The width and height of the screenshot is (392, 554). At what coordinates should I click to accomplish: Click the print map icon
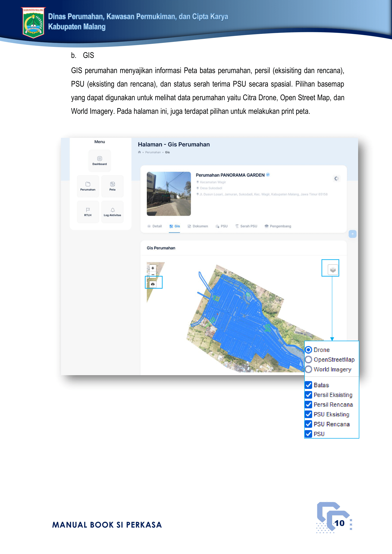(x=153, y=284)
